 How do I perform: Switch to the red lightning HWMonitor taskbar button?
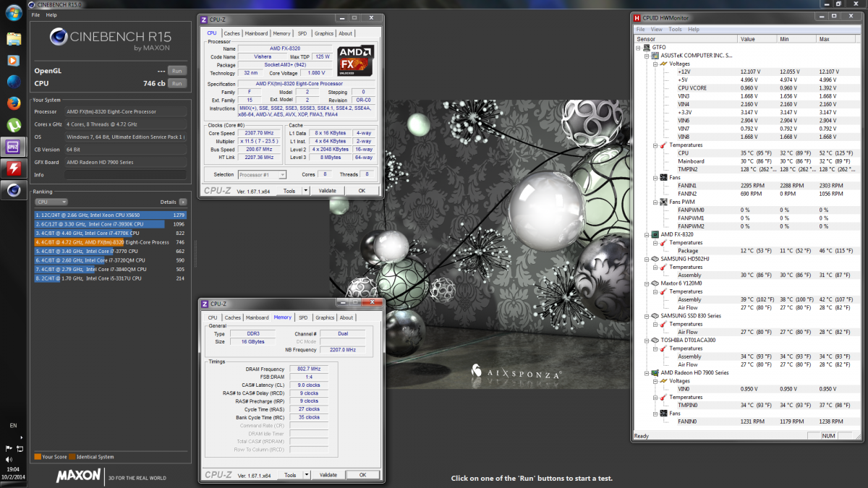pyautogui.click(x=13, y=168)
